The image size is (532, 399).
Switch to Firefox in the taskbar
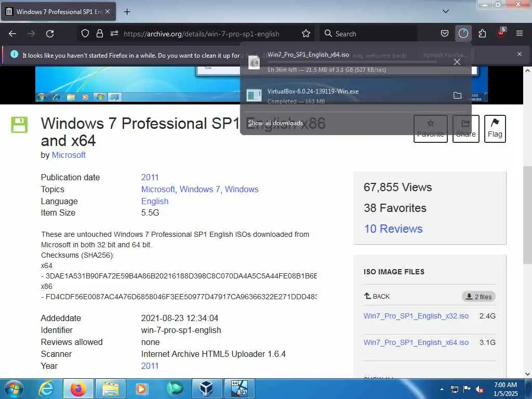[x=78, y=389]
